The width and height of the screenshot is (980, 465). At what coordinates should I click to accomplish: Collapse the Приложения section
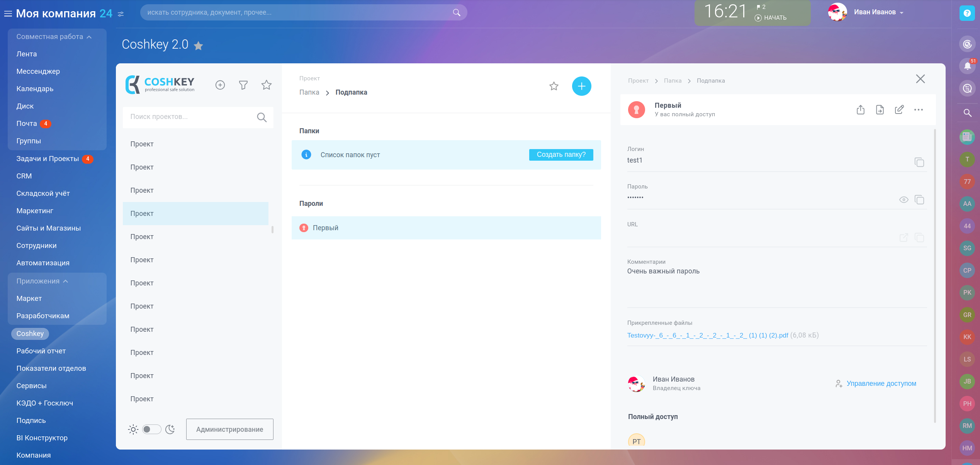pyautogui.click(x=42, y=281)
